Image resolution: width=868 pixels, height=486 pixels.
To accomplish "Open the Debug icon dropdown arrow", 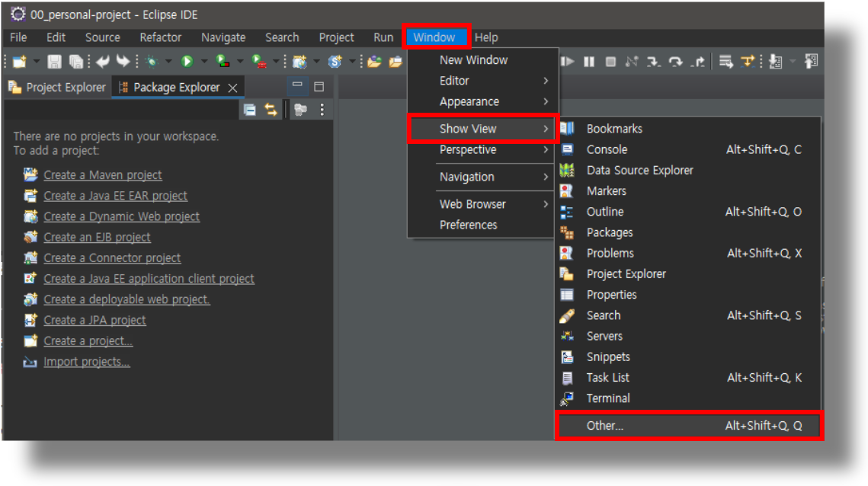I will [168, 62].
